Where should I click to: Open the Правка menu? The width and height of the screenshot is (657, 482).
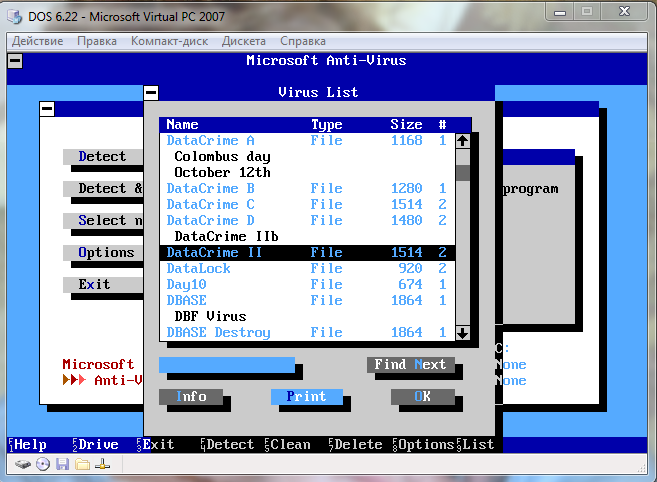point(97,41)
